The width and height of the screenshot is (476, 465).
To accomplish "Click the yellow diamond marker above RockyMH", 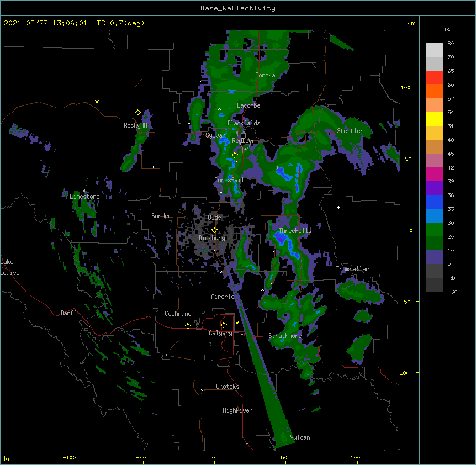I will tap(137, 113).
